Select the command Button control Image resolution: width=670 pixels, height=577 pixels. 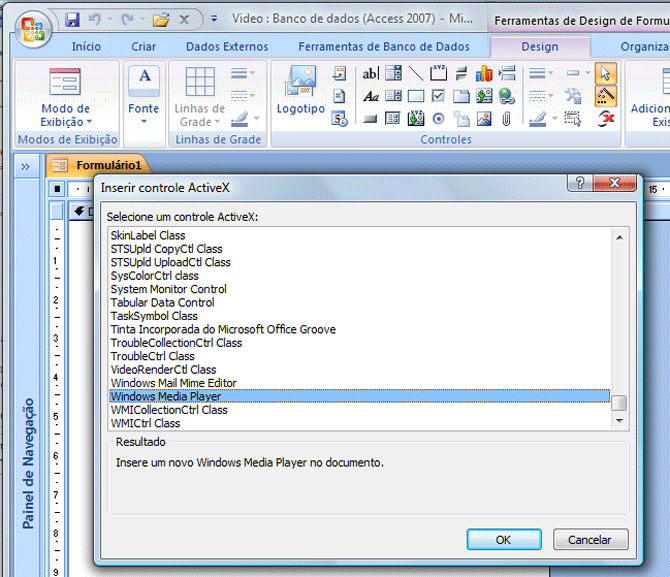(370, 119)
